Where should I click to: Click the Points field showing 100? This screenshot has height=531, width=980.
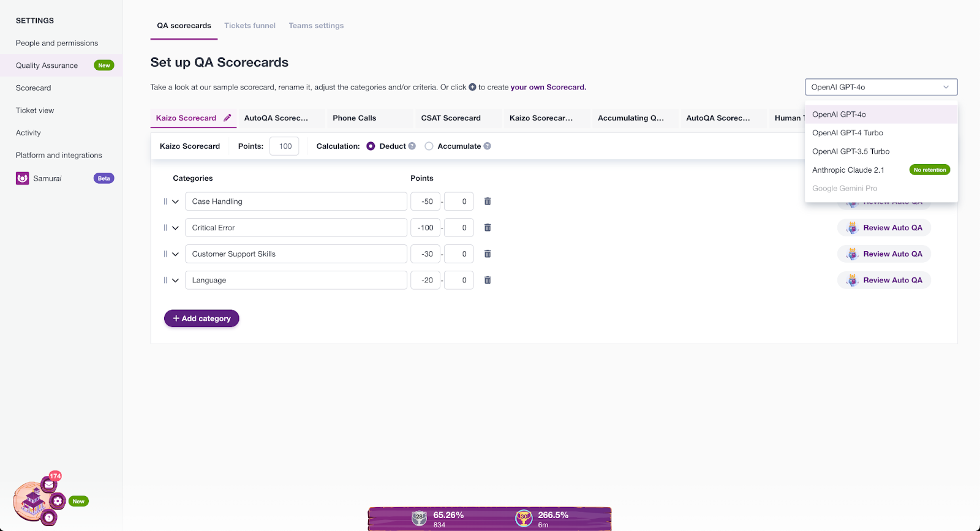pyautogui.click(x=284, y=146)
